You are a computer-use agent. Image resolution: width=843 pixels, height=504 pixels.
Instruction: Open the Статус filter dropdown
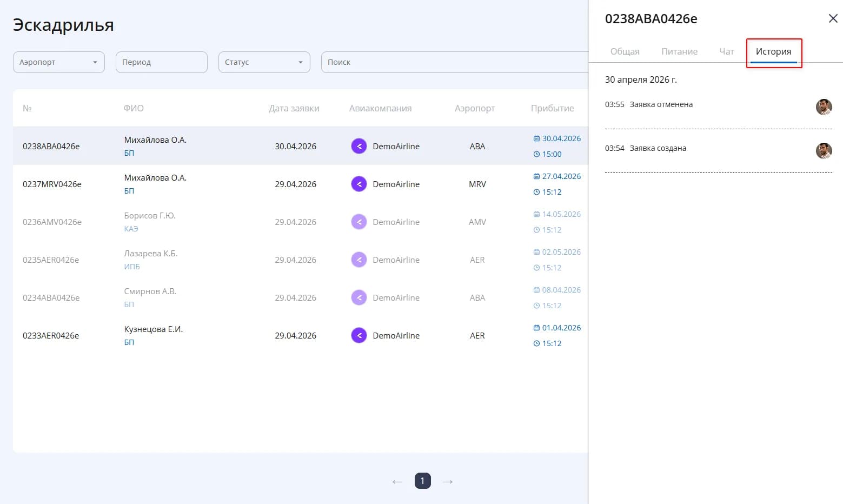point(264,62)
